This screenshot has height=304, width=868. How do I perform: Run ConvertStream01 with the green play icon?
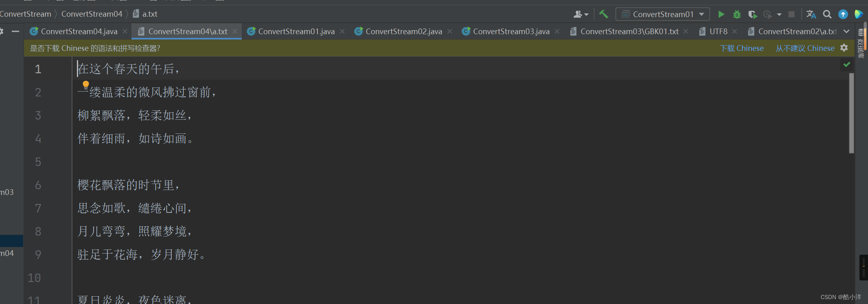721,14
